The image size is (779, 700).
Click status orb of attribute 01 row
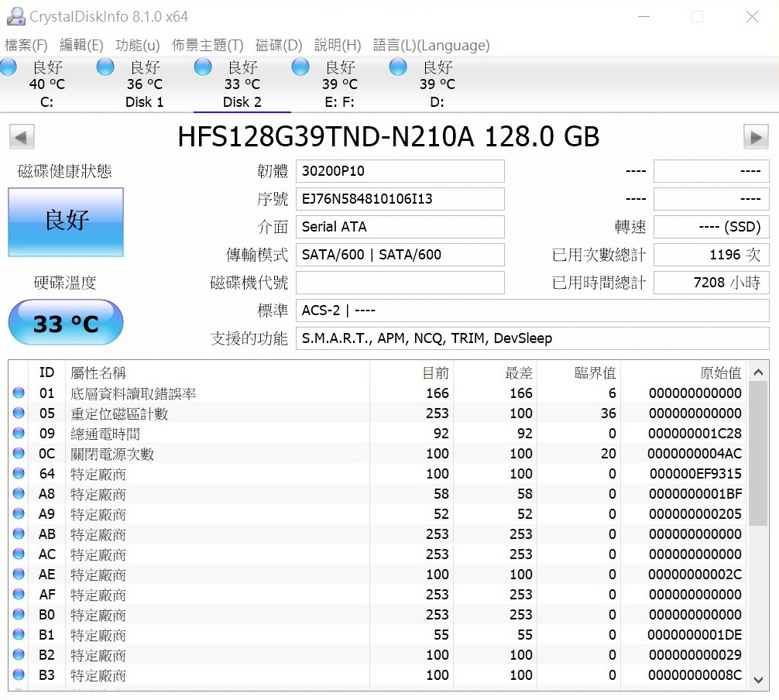[x=19, y=393]
